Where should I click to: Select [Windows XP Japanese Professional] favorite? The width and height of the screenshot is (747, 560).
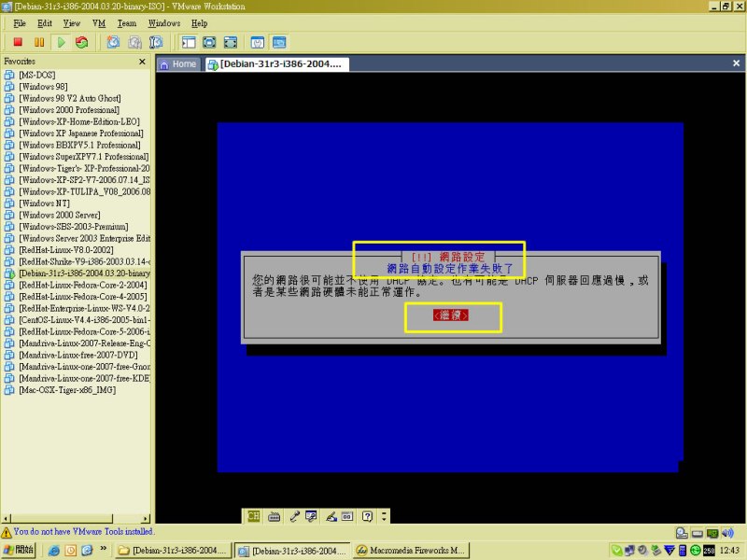pyautogui.click(x=81, y=133)
